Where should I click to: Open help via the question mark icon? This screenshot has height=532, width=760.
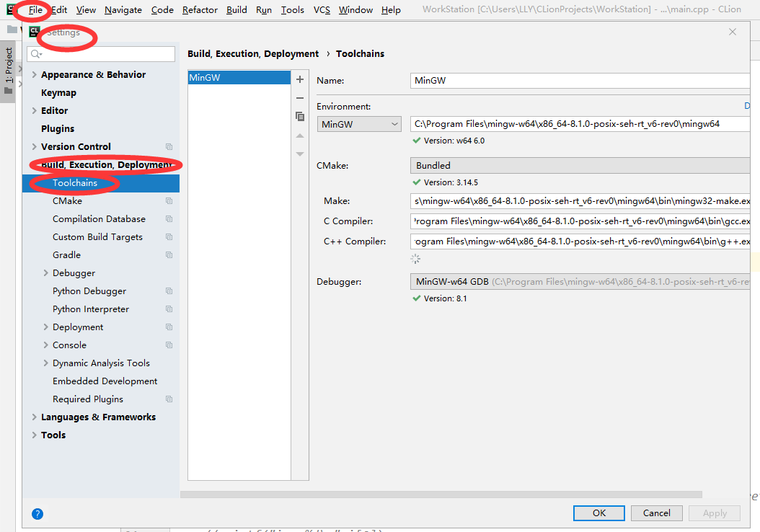pos(37,513)
